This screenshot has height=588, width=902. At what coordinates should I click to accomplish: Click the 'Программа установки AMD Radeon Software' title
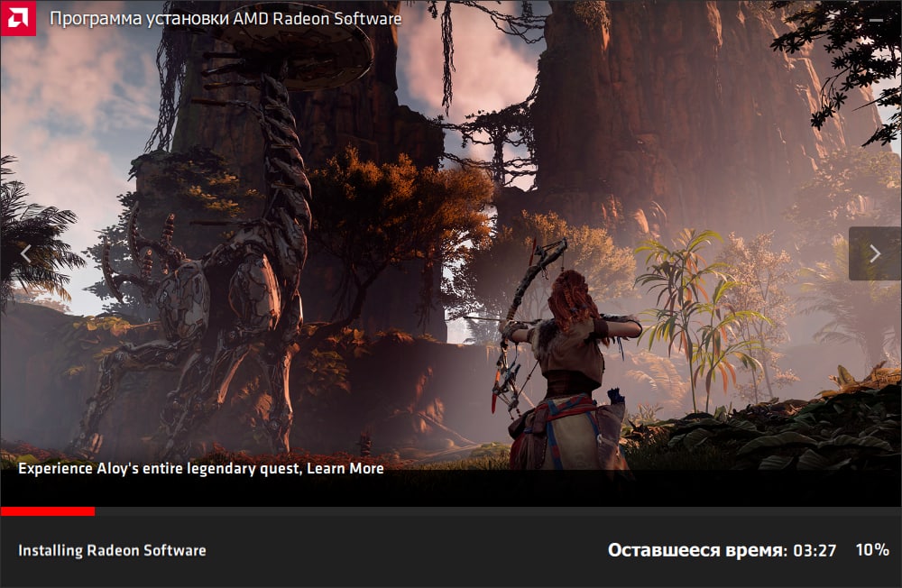(225, 18)
